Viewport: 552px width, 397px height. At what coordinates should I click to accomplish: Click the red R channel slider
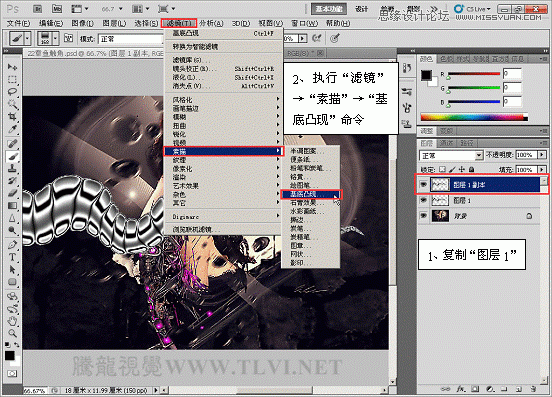pos(474,74)
